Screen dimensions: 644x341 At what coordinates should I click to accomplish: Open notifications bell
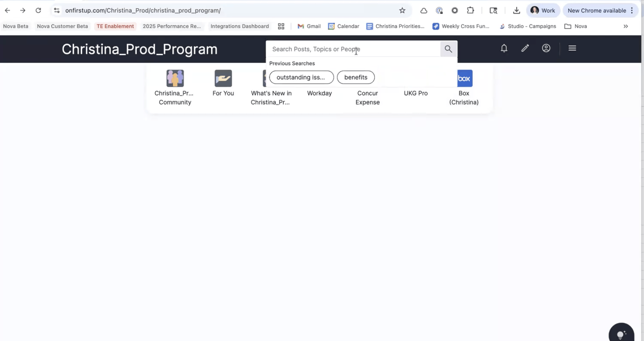coord(504,48)
